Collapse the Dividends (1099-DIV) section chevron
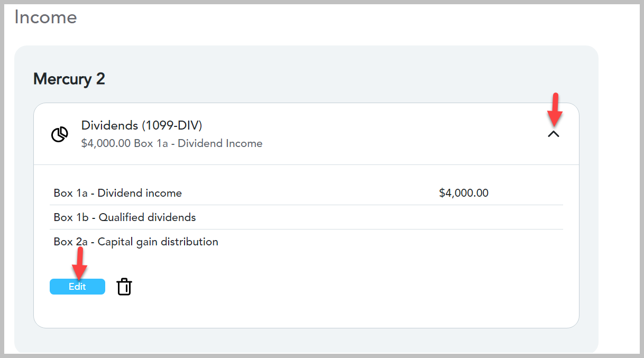644x358 pixels. 554,134
